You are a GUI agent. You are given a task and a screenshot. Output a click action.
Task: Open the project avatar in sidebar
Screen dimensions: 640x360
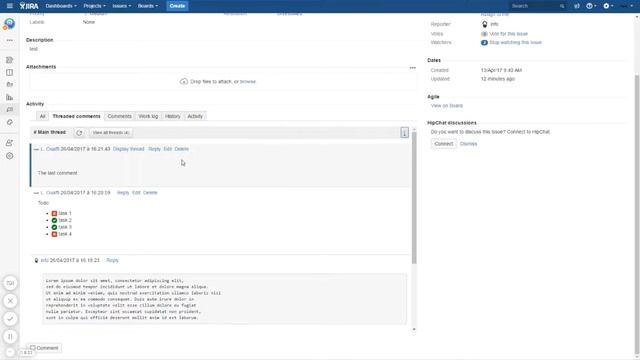coord(9,24)
